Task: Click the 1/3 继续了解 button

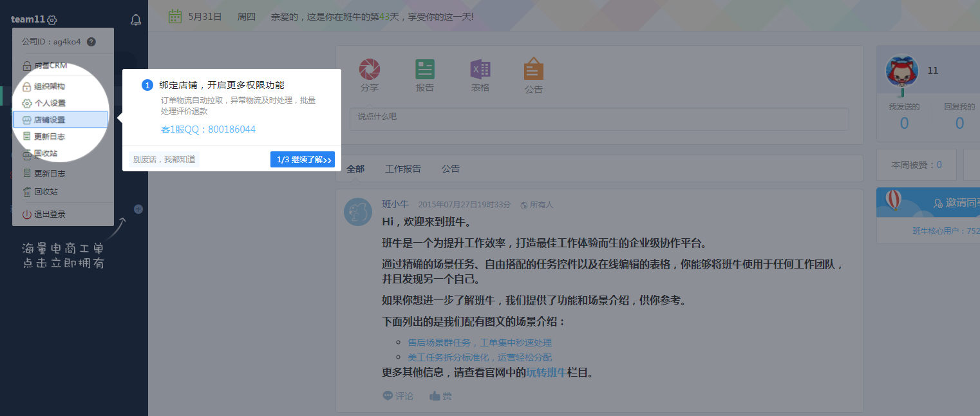Action: tap(303, 160)
